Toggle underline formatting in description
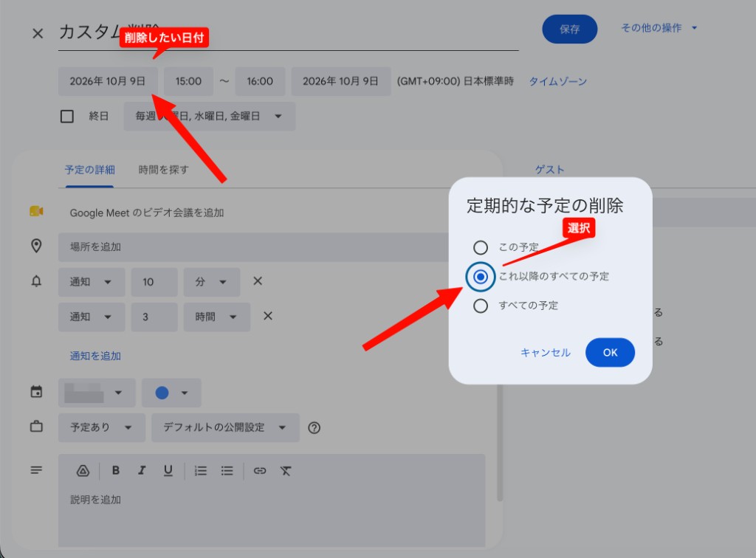The height and width of the screenshot is (558, 756). tap(168, 470)
